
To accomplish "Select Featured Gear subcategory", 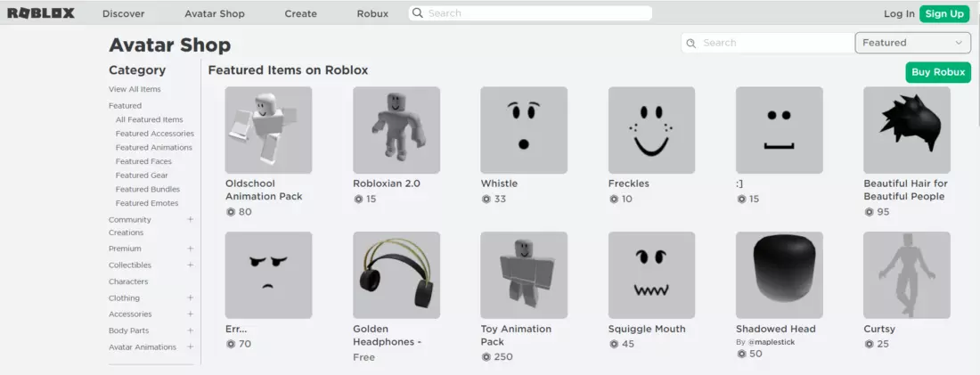I will point(142,175).
